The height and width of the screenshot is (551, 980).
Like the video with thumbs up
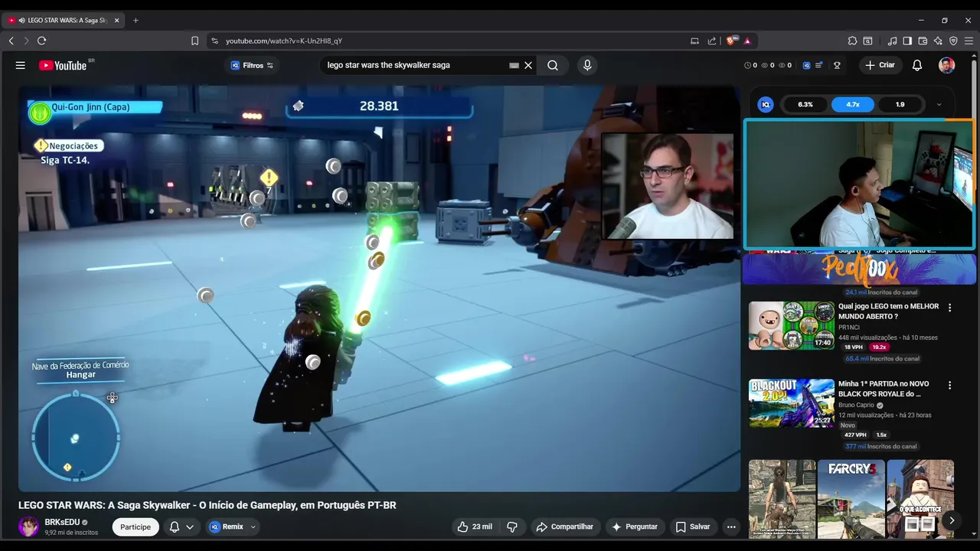tap(475, 527)
